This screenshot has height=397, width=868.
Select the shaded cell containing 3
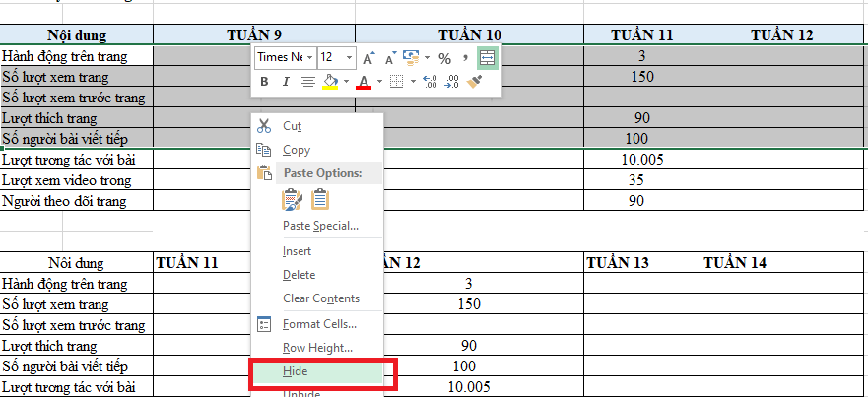coord(642,55)
